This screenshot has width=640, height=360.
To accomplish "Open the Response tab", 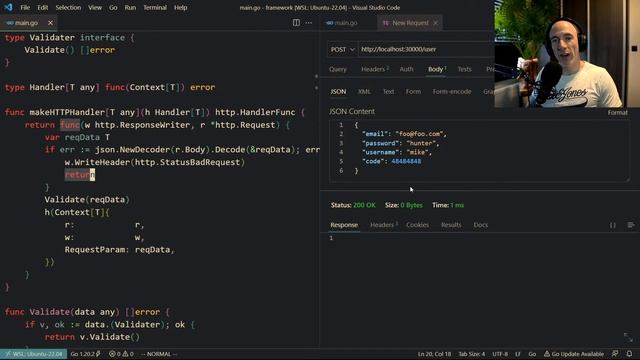I will click(344, 225).
